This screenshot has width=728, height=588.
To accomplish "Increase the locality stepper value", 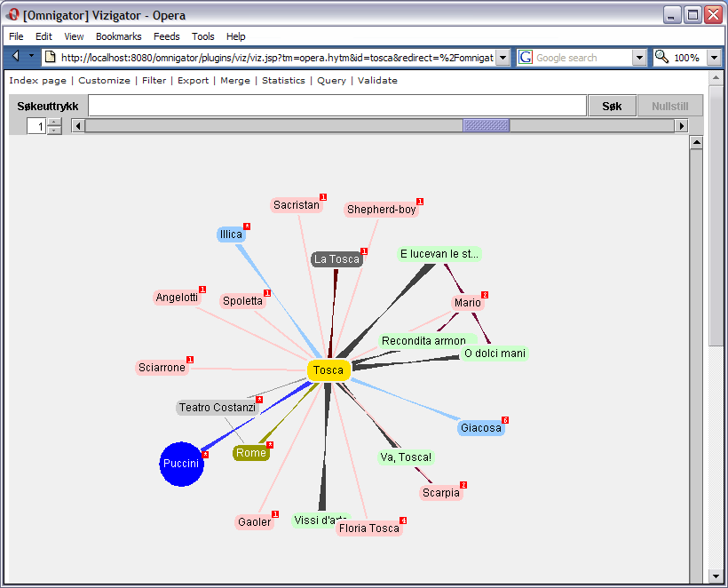I will click(x=54, y=122).
